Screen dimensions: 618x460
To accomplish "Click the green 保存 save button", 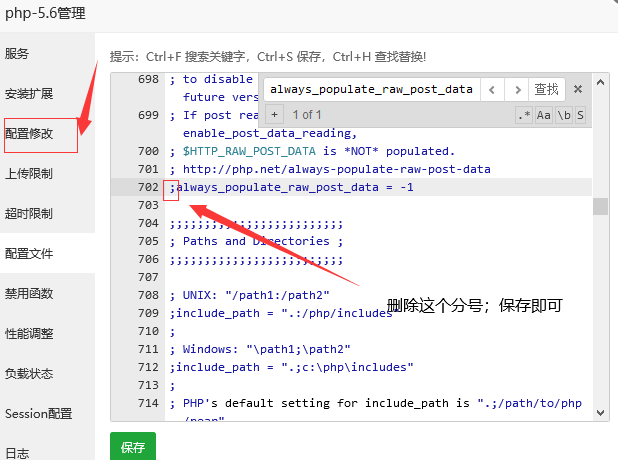I will click(133, 447).
